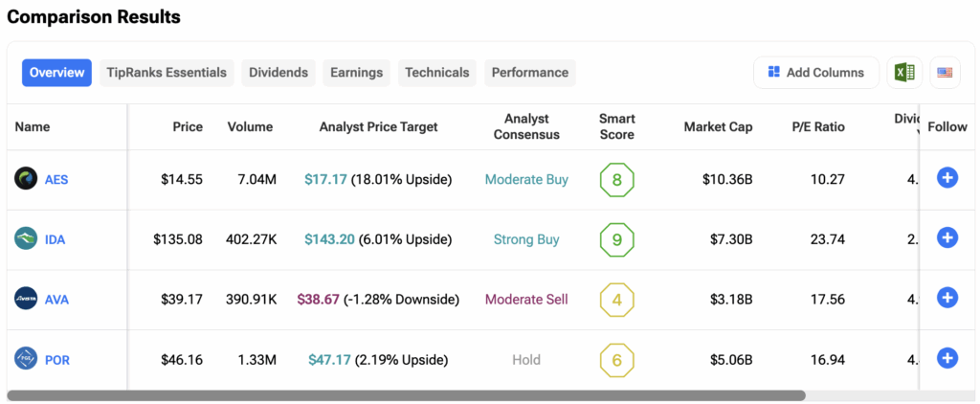
Task: Click the Excel export icon
Action: coord(903,73)
